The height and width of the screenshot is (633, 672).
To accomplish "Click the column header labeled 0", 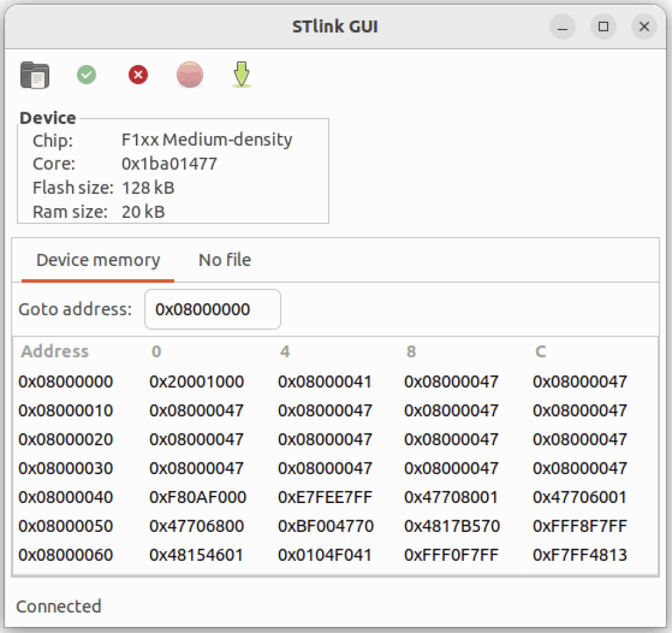I will pyautogui.click(x=156, y=351).
